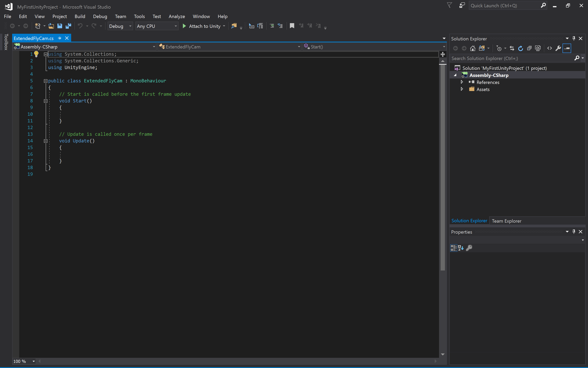Expand the Assets folder node
This screenshot has height=368, width=588.
[462, 89]
